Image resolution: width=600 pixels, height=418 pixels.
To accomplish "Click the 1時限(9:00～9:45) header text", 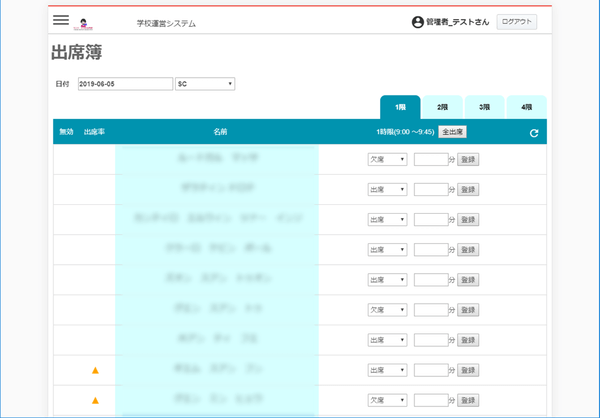I will [405, 132].
